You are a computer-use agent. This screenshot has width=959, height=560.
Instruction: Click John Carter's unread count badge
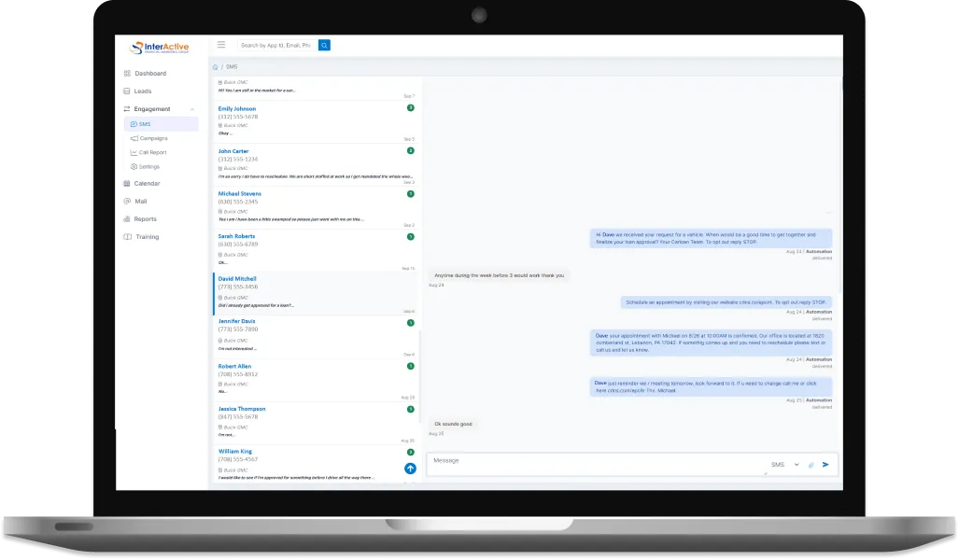click(410, 150)
